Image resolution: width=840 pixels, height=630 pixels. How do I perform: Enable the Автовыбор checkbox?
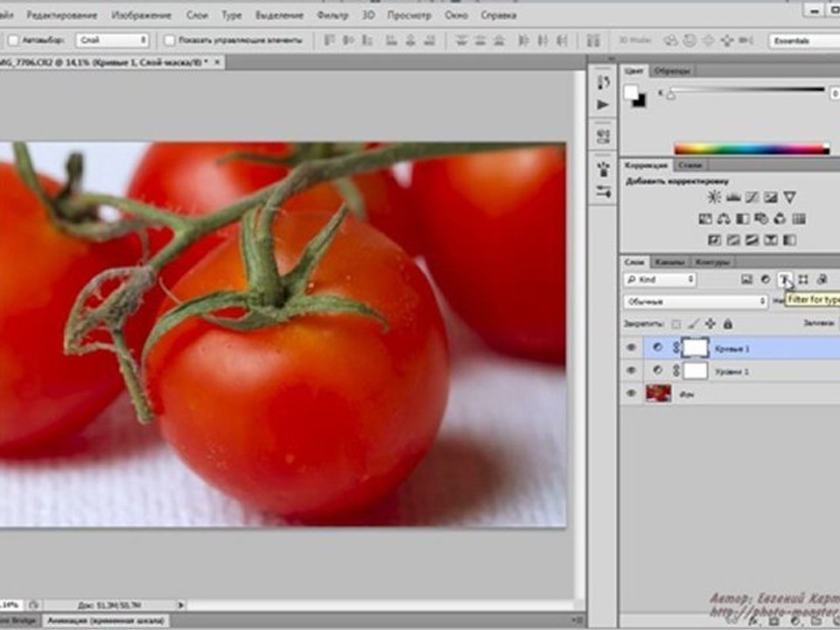14,40
